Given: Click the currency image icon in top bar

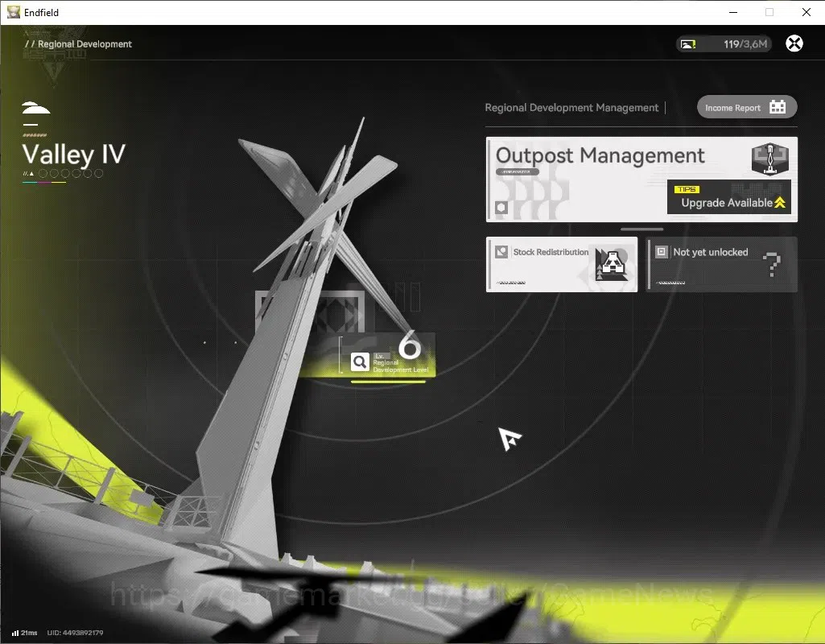Looking at the screenshot, I should tap(687, 44).
